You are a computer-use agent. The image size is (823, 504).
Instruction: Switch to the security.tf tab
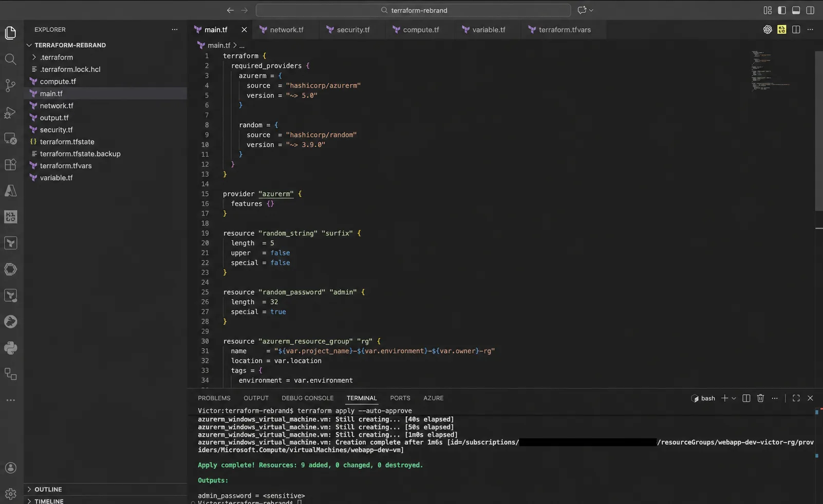click(353, 30)
